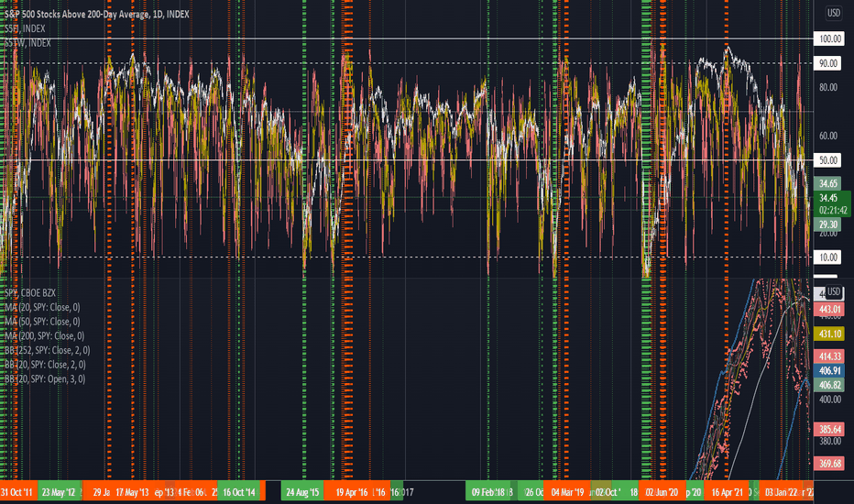Click the 19 Apr '16 date marker
Image resolution: width=854 pixels, height=504 pixels.
point(351,493)
